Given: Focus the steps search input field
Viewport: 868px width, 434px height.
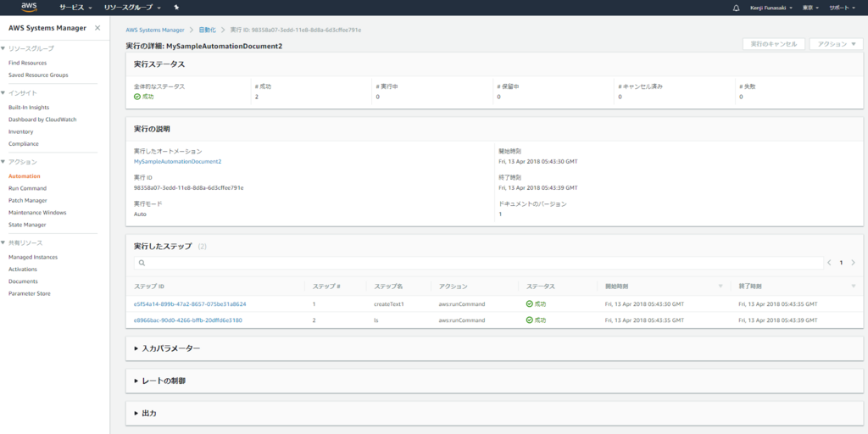Looking at the screenshot, I should click(479, 263).
